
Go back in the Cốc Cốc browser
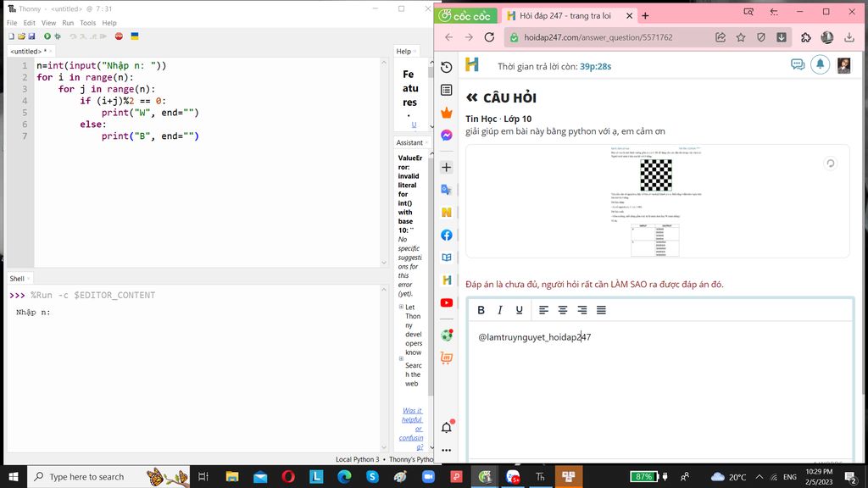(449, 37)
